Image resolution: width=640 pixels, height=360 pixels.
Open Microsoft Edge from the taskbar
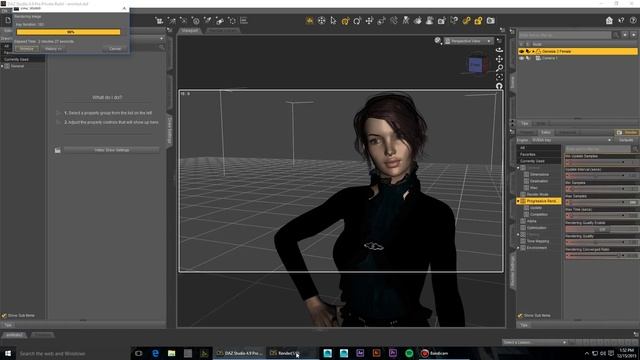click(155, 353)
